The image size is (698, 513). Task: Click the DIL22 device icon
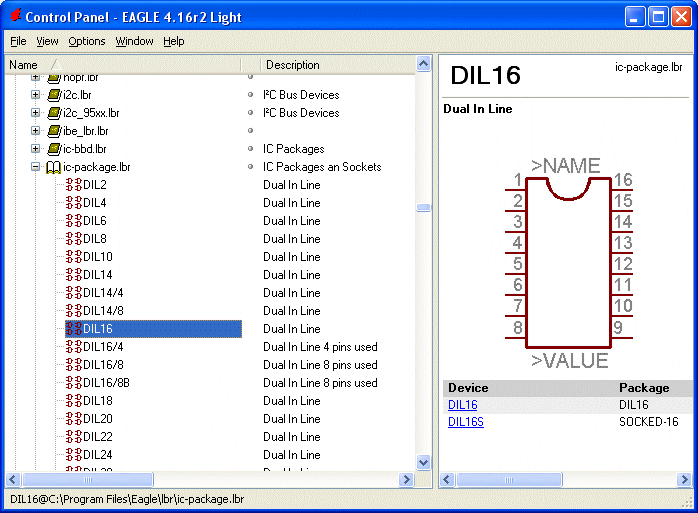(74, 436)
